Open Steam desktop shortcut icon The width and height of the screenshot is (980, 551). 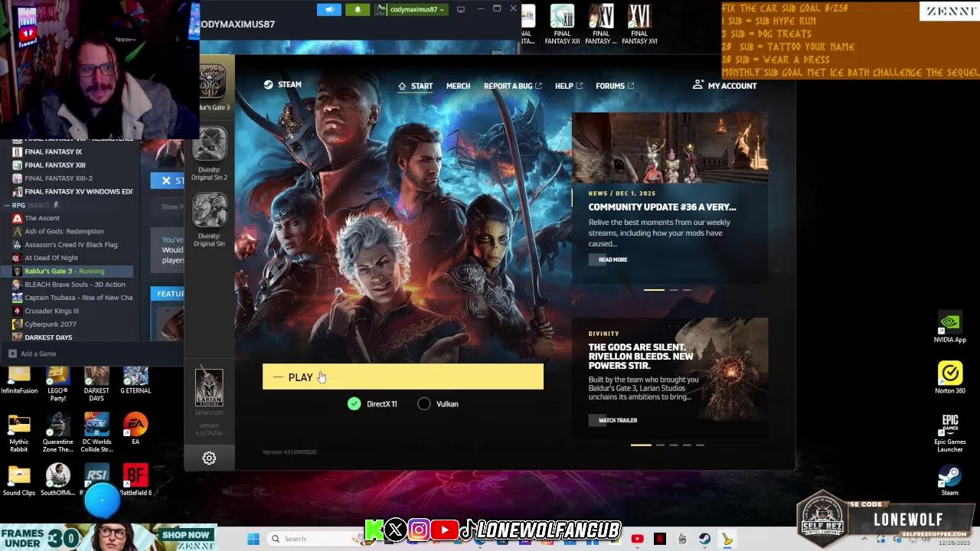[950, 481]
